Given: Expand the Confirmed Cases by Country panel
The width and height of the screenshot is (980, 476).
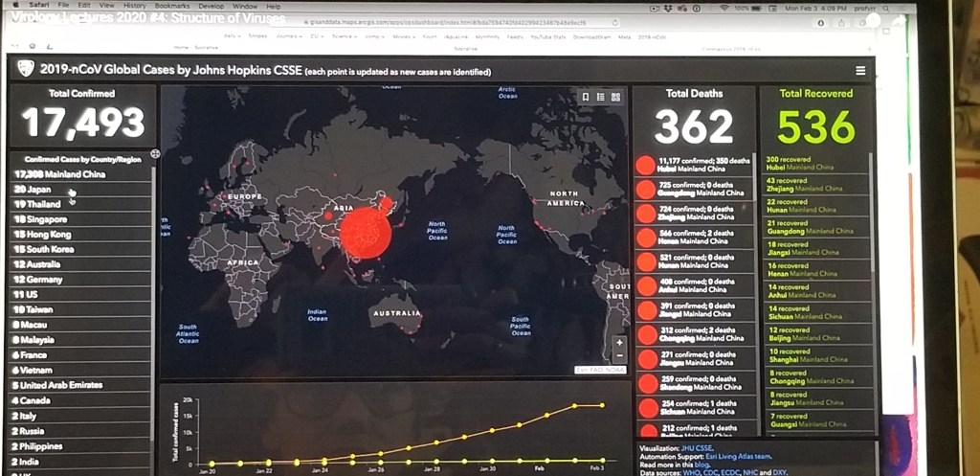Looking at the screenshot, I should (x=155, y=153).
